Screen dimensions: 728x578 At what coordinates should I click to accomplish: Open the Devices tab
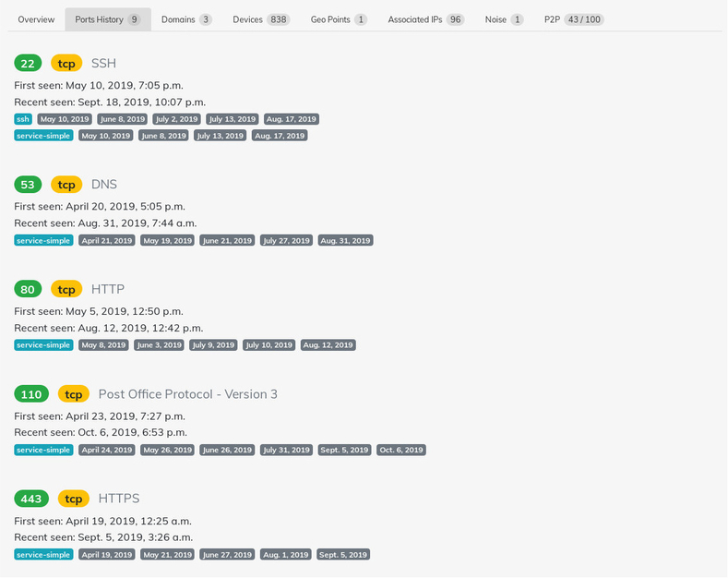point(261,19)
